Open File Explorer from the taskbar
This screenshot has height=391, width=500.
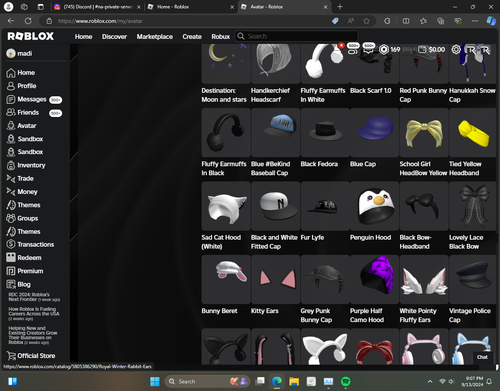294,381
